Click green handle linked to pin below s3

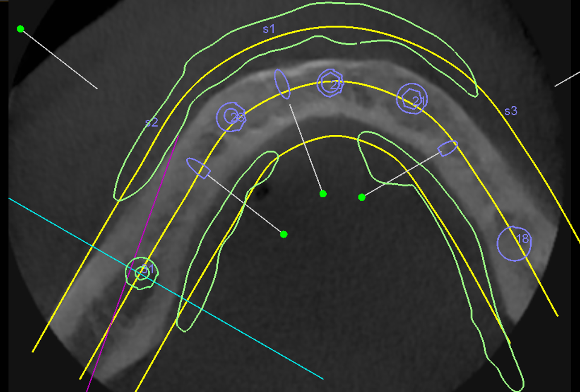click(362, 197)
